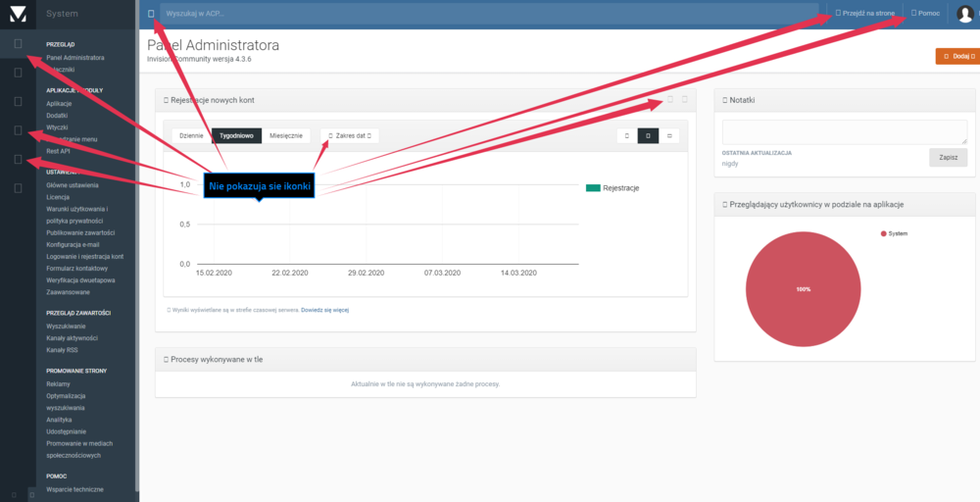This screenshot has height=502, width=980.
Task: Click the green Rejestracje legend swatch
Action: [592, 187]
